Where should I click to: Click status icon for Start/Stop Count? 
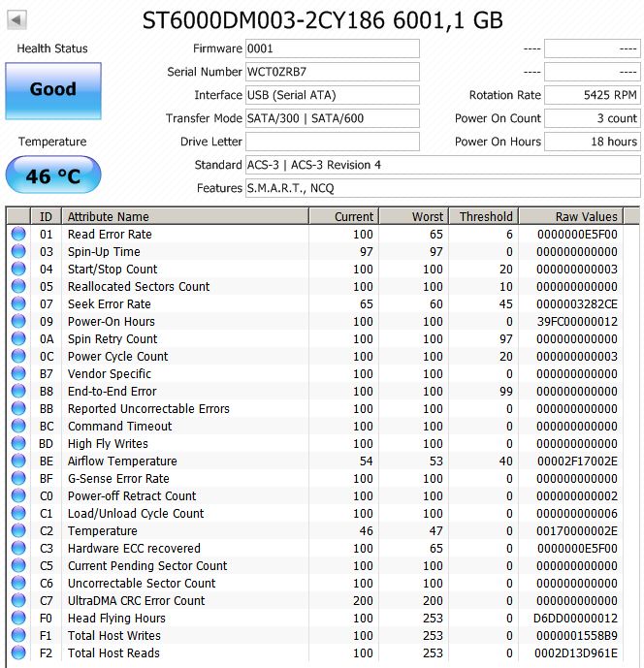coord(18,269)
